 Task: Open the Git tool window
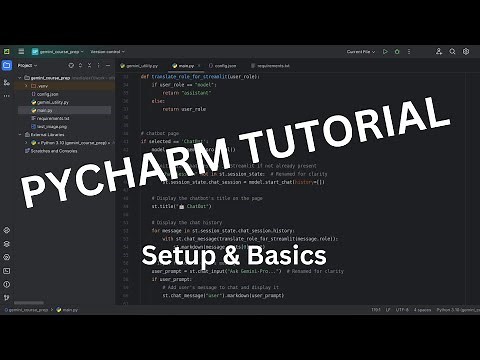(7, 297)
